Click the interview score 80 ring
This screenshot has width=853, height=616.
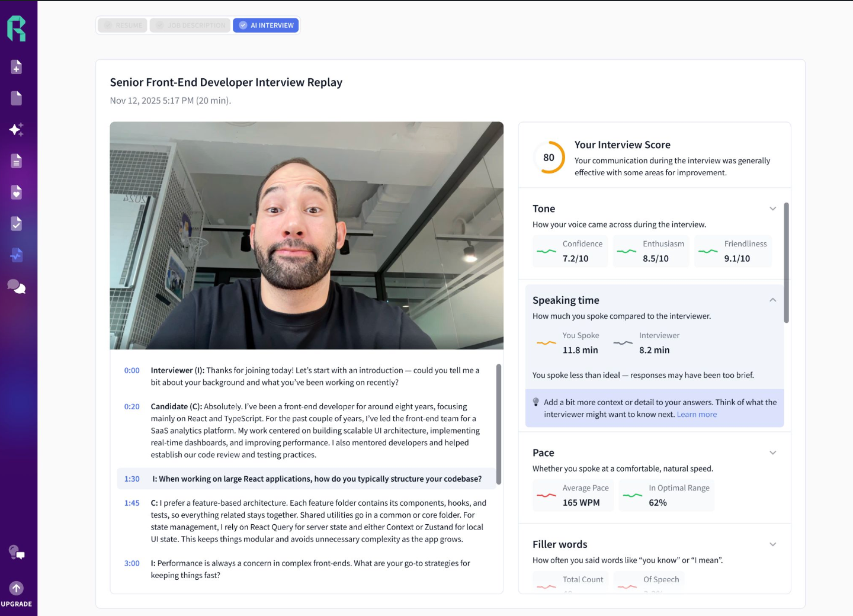549,158
